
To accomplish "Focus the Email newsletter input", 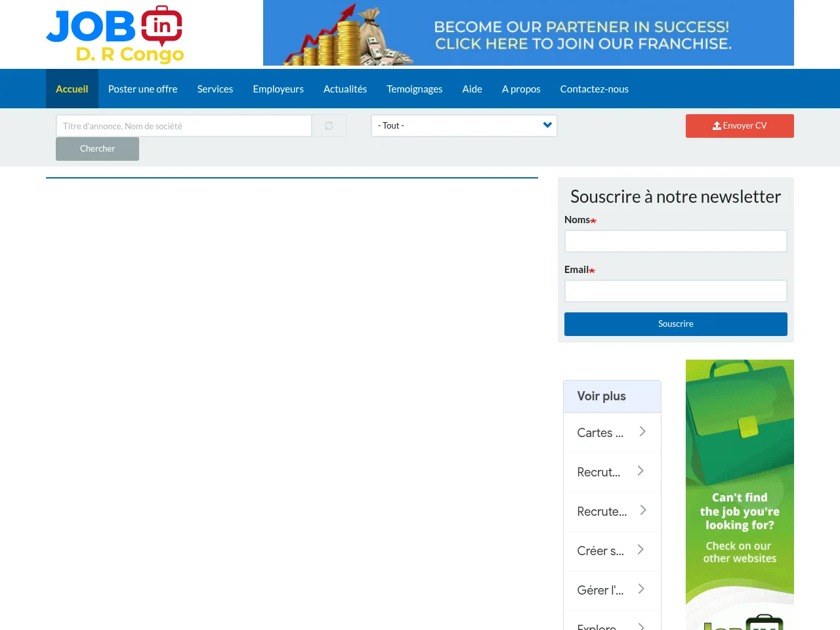I will [676, 291].
